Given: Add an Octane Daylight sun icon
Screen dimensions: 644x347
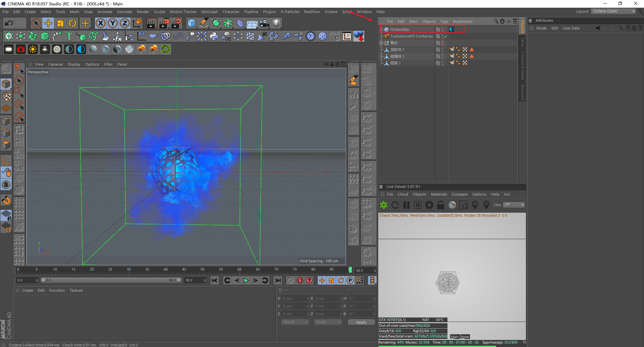Looking at the screenshot, I should (x=33, y=49).
